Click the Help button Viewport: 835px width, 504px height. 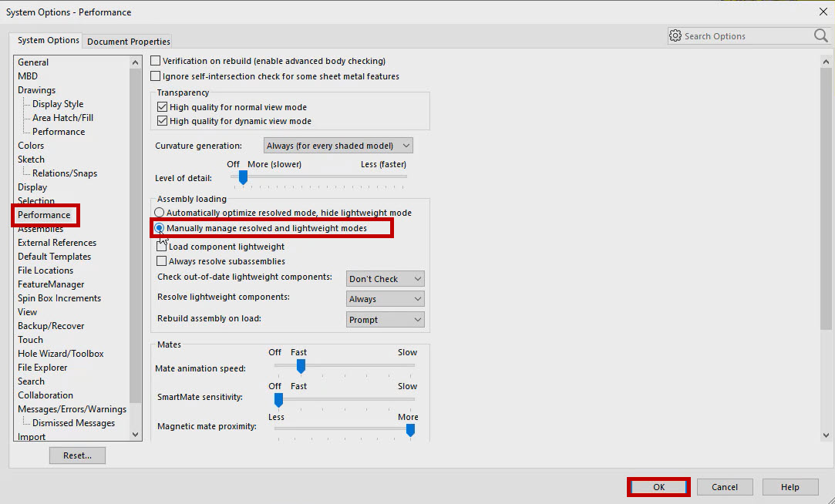[x=790, y=486]
